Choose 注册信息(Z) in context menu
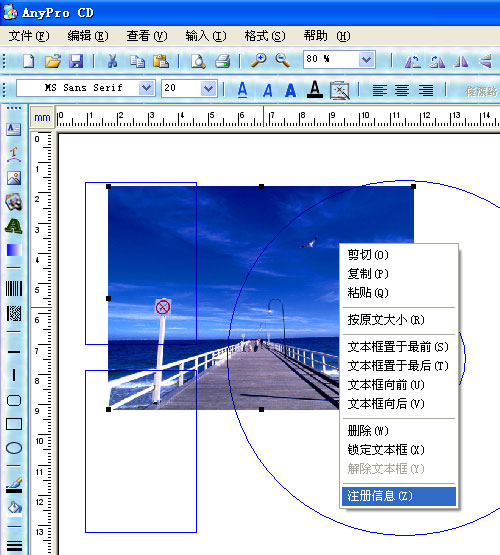 (x=399, y=496)
